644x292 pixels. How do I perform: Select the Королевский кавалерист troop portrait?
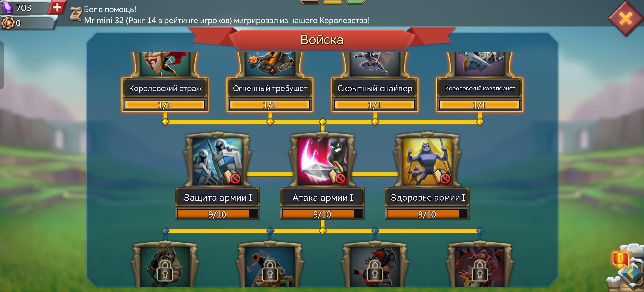(480, 64)
